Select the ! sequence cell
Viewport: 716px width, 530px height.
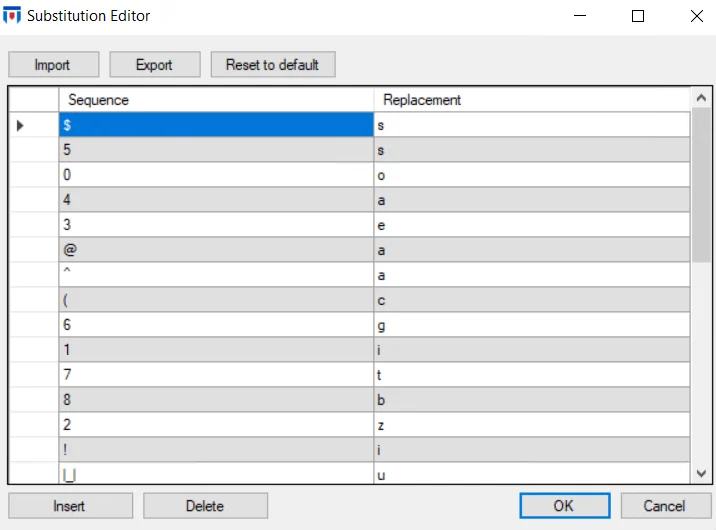point(216,450)
